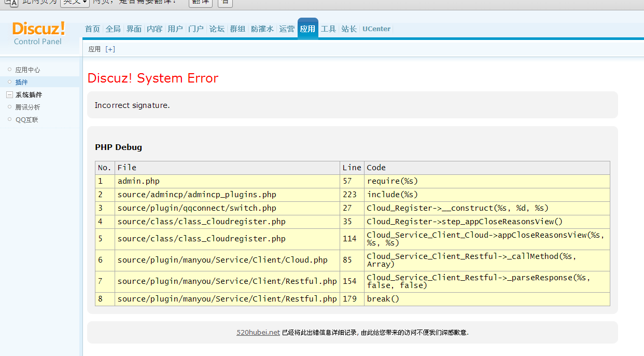Select the active 应用 tab

(308, 29)
